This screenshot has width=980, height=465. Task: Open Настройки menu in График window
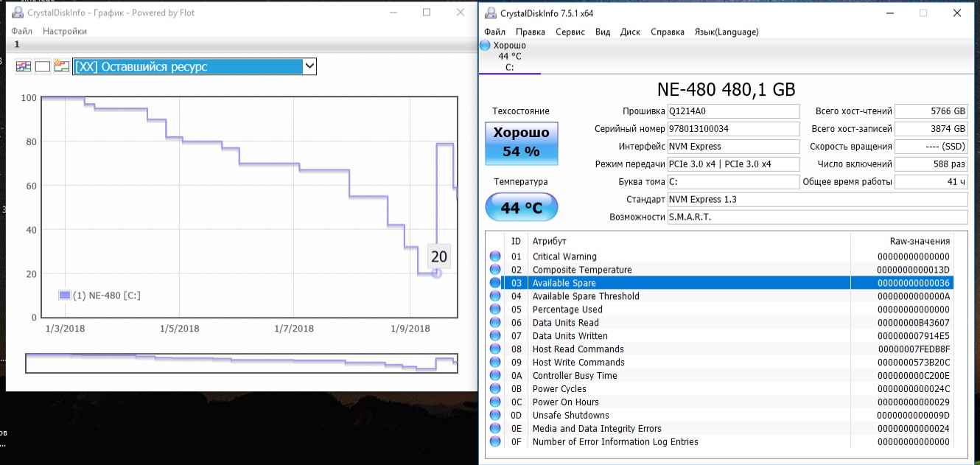click(65, 31)
